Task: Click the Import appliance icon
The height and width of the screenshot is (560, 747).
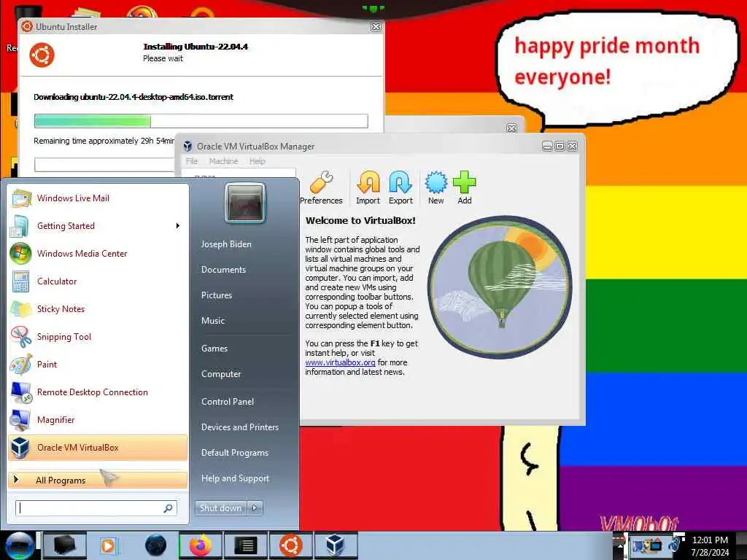Action: 368,187
